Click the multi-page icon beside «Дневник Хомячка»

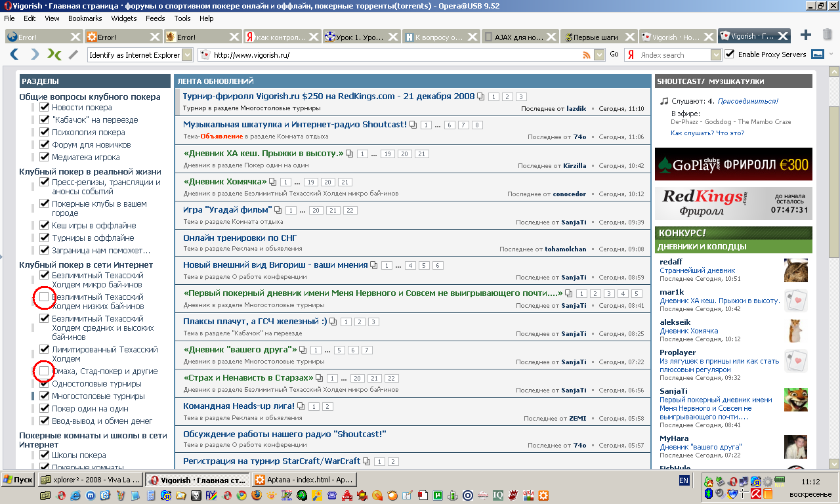pyautogui.click(x=273, y=181)
